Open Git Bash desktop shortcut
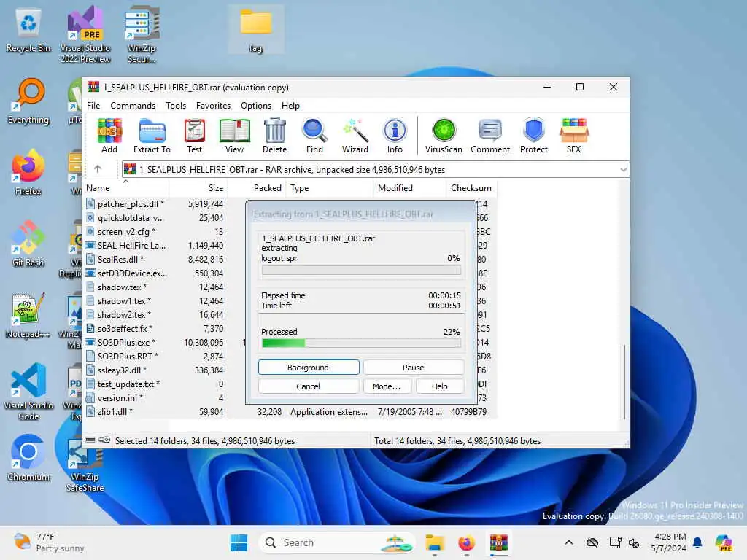The width and height of the screenshot is (747, 560). point(28,244)
